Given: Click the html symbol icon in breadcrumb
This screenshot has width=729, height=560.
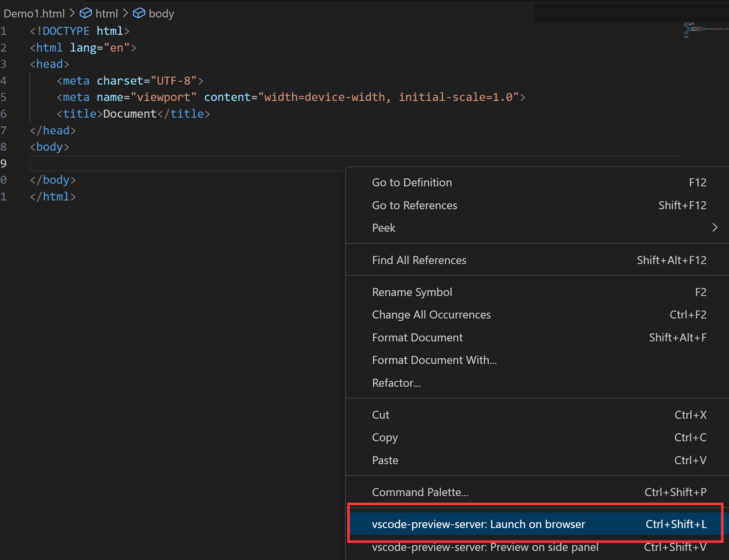Looking at the screenshot, I should pos(85,13).
